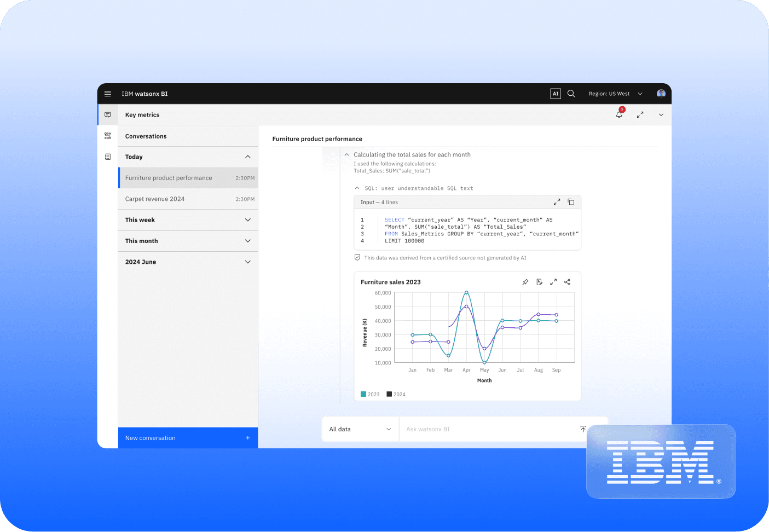Click the Conversations heading

[146, 136]
